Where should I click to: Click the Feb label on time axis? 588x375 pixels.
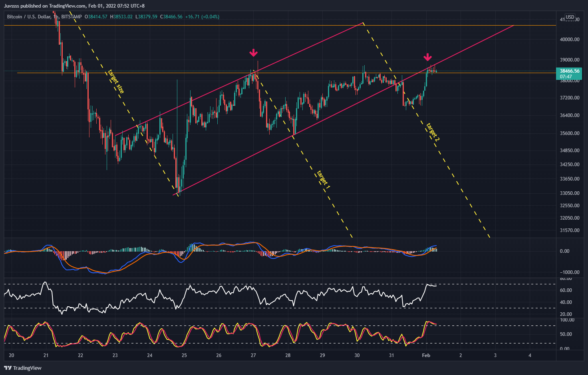(x=426, y=355)
